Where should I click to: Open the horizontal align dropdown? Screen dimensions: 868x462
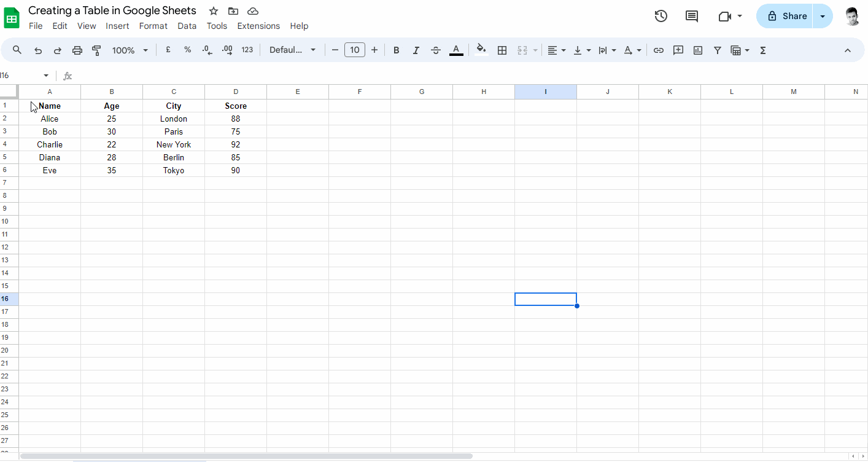[556, 50]
